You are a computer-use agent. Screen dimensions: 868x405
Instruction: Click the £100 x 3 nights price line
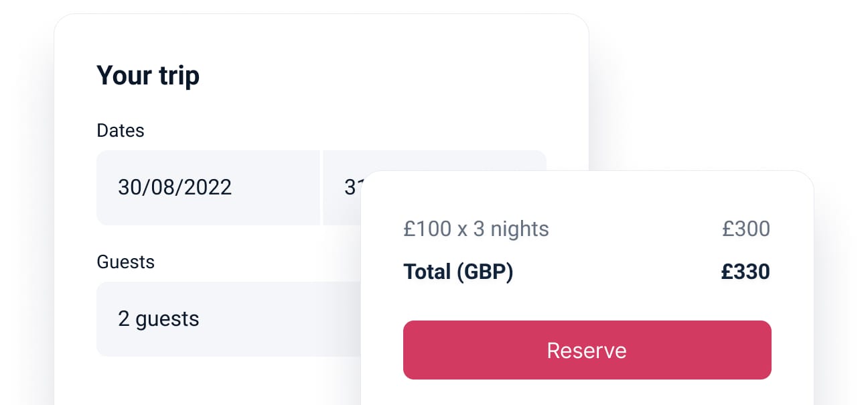[476, 229]
